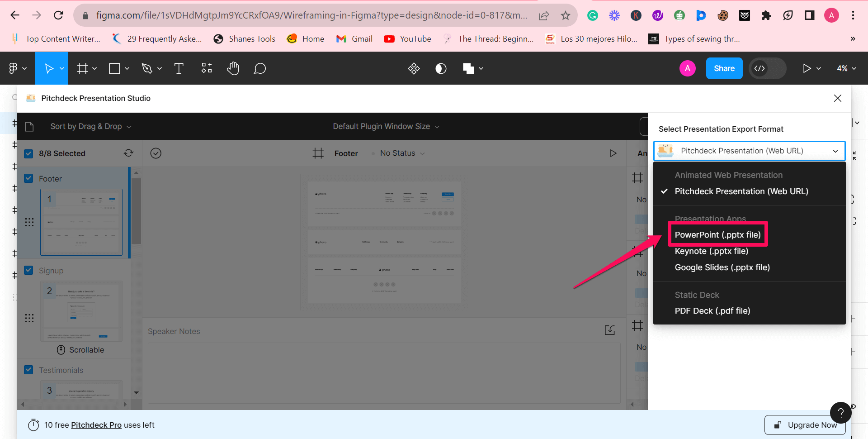868x439 pixels.
Task: Expand the boolean groups dropdown arrow
Action: pos(481,68)
